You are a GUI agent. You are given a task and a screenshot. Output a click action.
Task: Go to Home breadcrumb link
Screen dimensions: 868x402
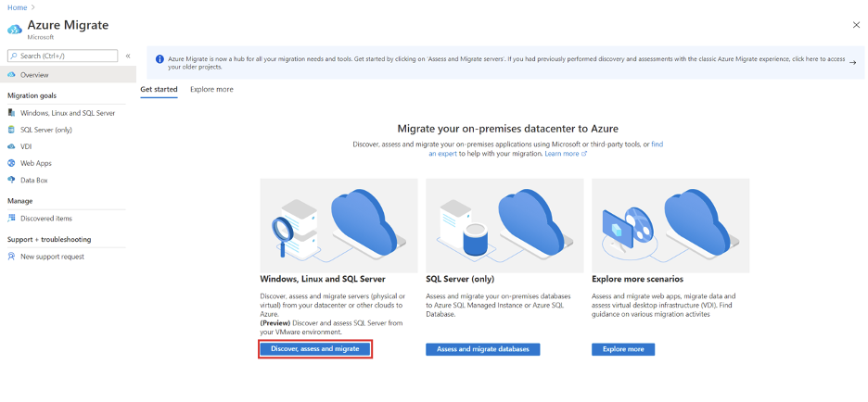(x=17, y=7)
